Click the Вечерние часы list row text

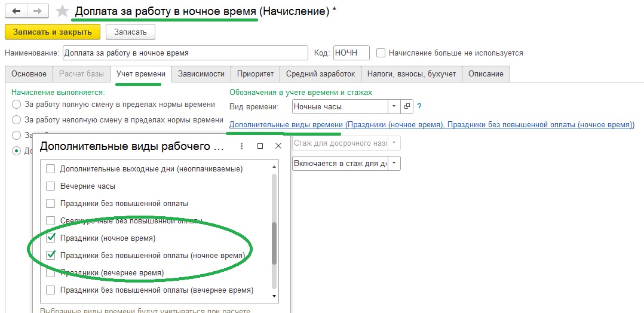click(87, 186)
